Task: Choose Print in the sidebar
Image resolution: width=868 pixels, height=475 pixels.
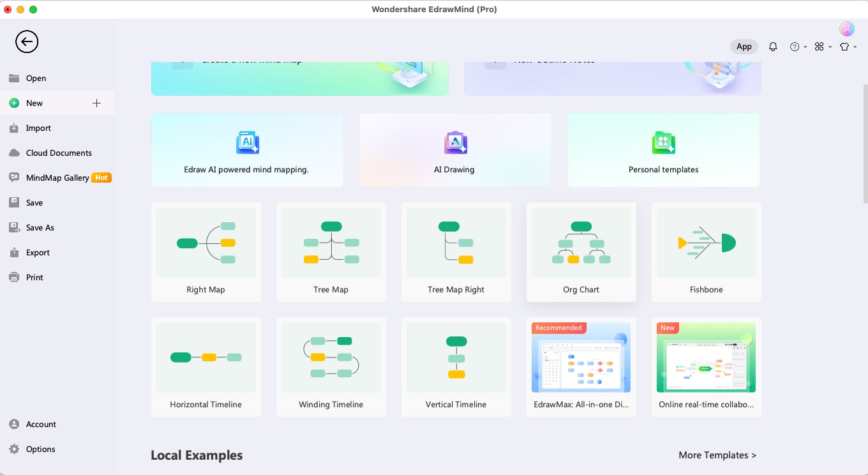Action: point(57,277)
